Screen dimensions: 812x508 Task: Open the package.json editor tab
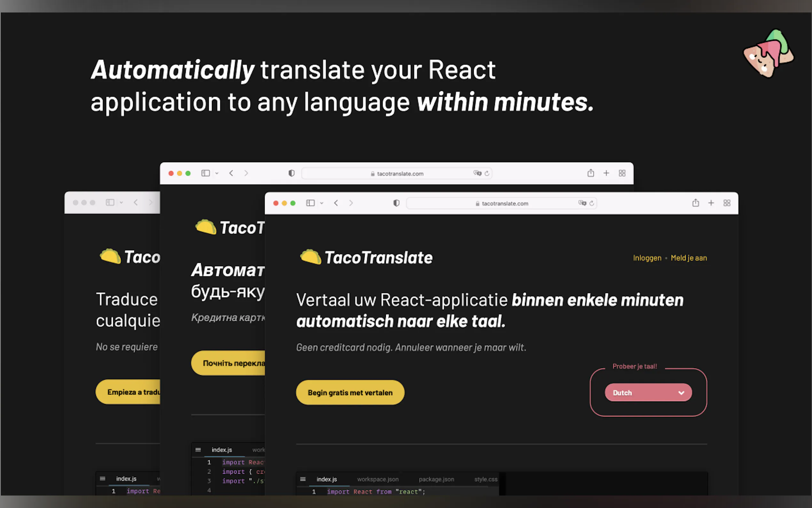[x=436, y=479]
